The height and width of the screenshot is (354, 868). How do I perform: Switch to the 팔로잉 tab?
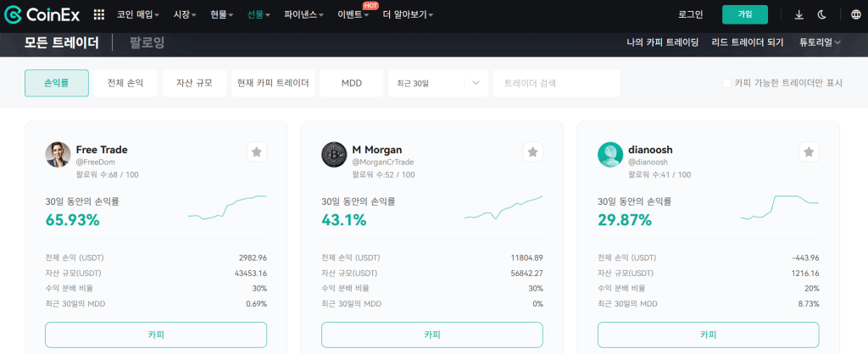[x=147, y=42]
